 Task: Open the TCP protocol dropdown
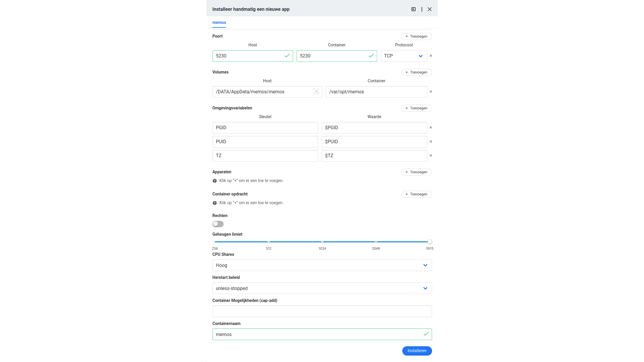(x=403, y=56)
